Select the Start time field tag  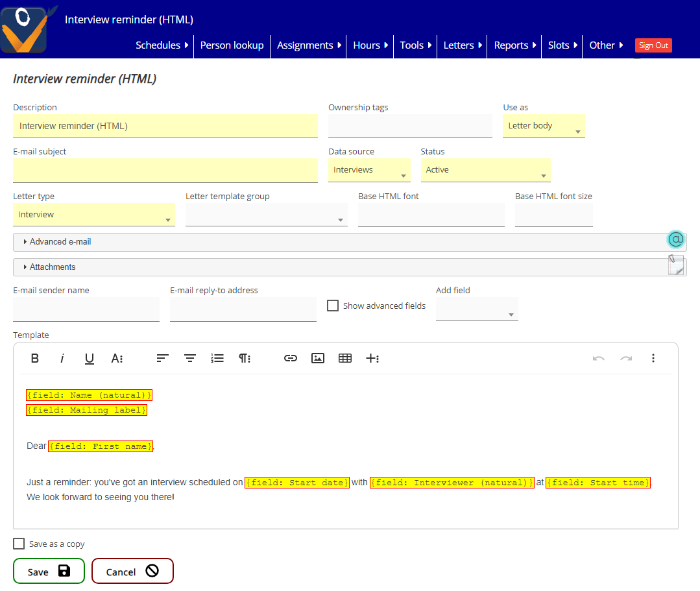(598, 483)
